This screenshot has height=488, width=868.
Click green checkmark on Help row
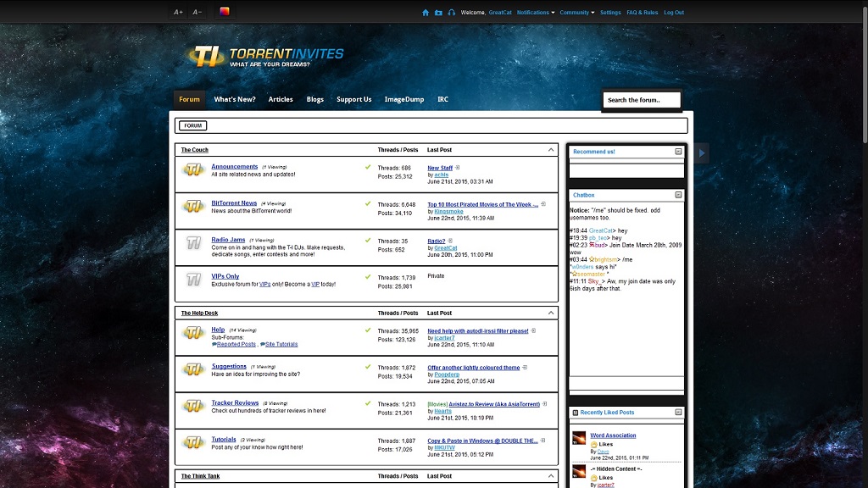pos(368,330)
